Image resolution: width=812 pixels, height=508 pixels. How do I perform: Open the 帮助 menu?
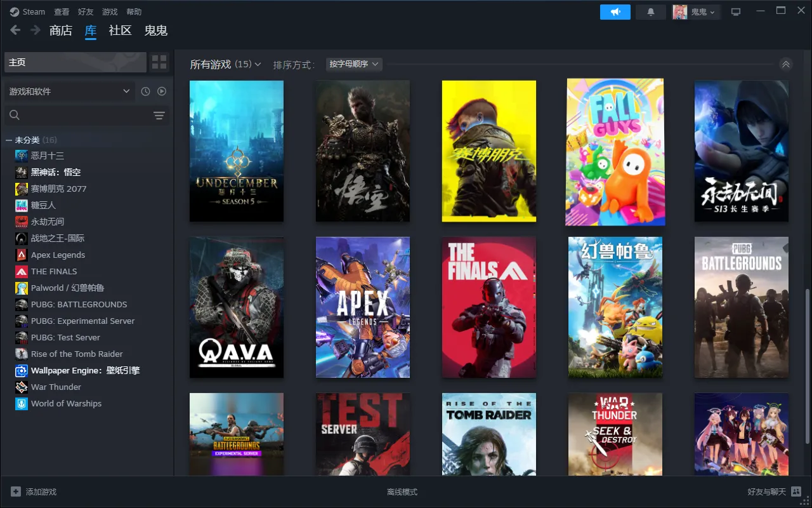click(x=134, y=12)
